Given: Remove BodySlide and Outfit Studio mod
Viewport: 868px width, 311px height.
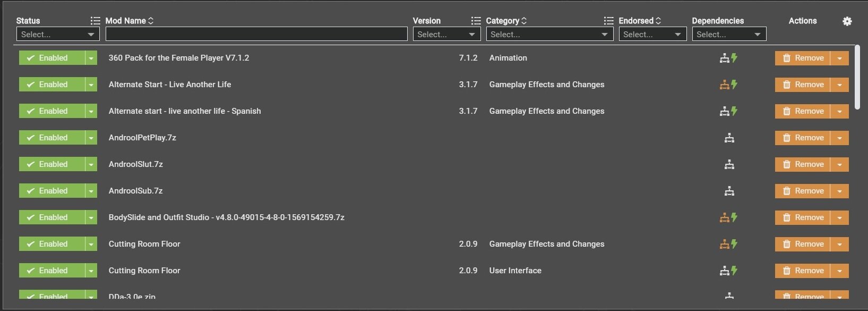Looking at the screenshot, I should [803, 217].
